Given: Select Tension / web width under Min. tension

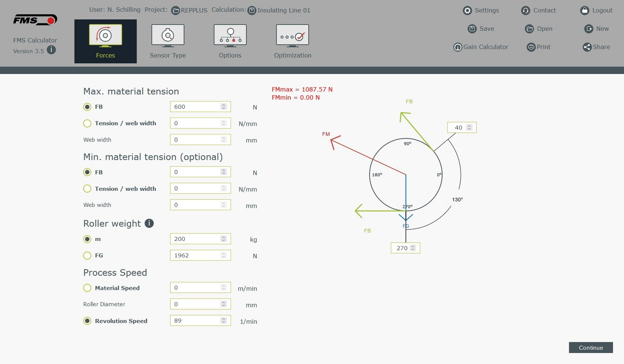Looking at the screenshot, I should coord(87,189).
